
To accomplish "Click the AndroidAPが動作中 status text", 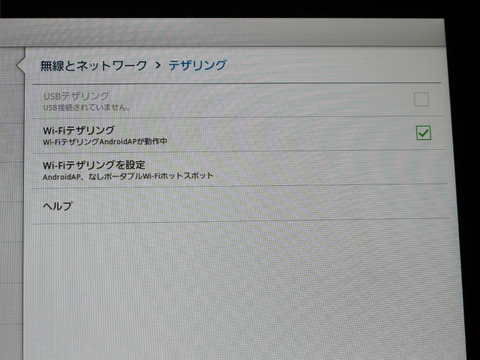I will (105, 142).
